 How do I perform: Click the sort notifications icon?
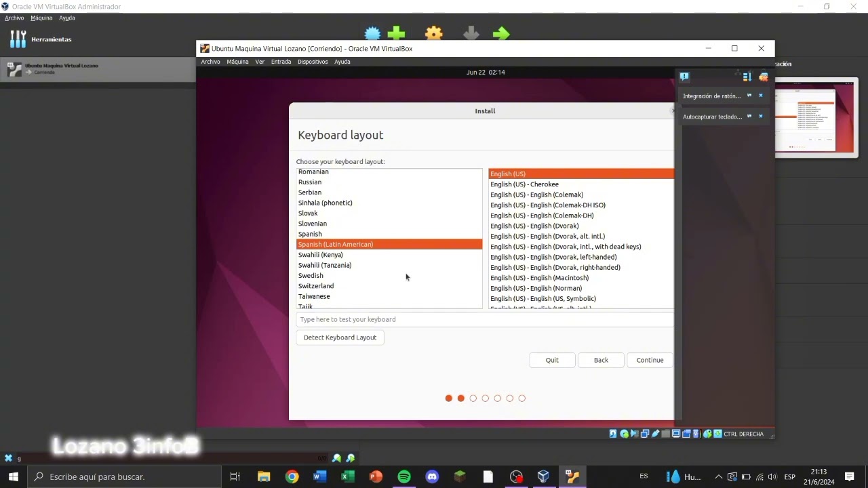(x=747, y=77)
